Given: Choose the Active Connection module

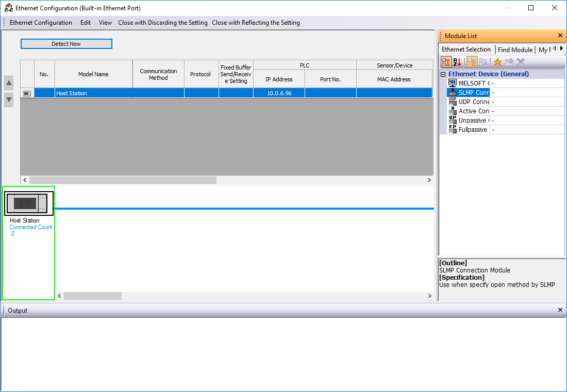Looking at the screenshot, I should pos(473,111).
